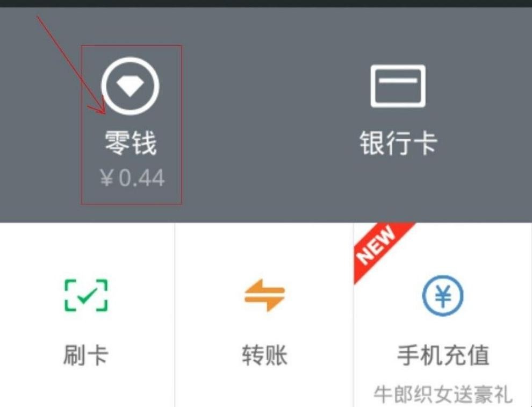Click the ¥ symbol before 0.44
The width and height of the screenshot is (532, 407).
(x=106, y=178)
